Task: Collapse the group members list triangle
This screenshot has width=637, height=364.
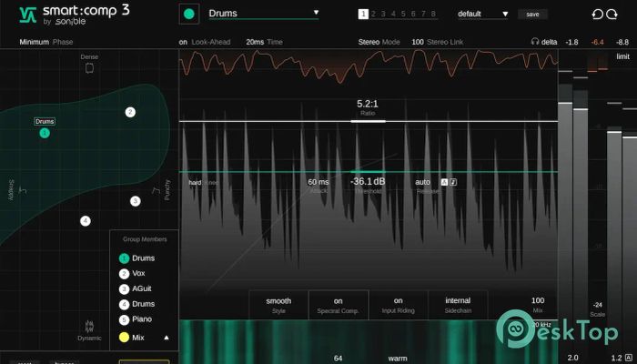Action: tap(167, 338)
